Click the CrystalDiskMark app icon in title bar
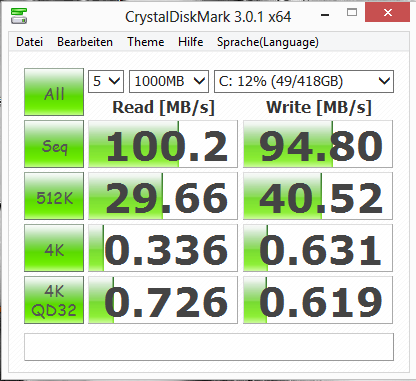The image size is (416, 381). click(x=19, y=16)
